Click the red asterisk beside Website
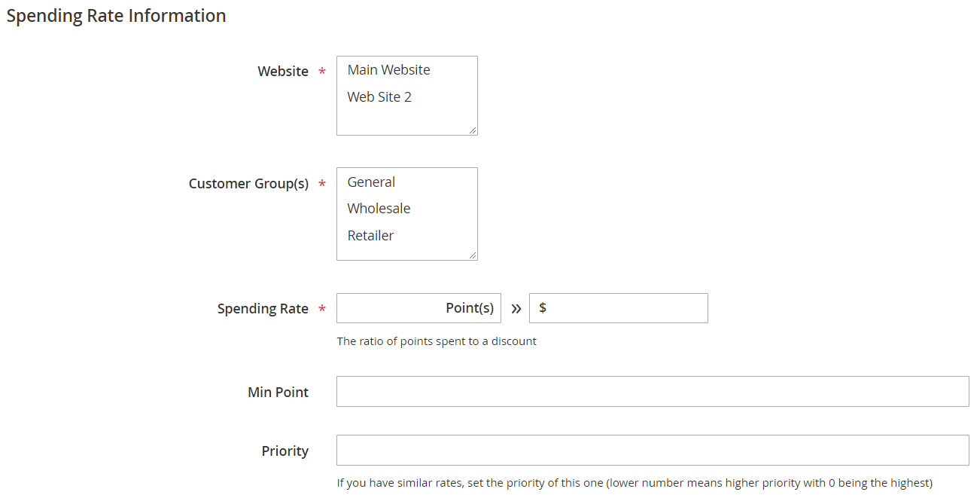Viewport: 980px width, 495px height. (322, 72)
